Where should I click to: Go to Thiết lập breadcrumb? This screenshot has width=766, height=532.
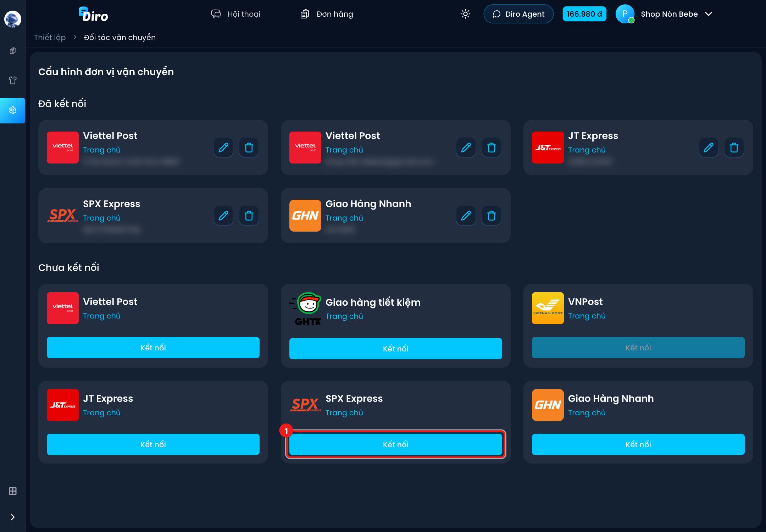pyautogui.click(x=50, y=37)
